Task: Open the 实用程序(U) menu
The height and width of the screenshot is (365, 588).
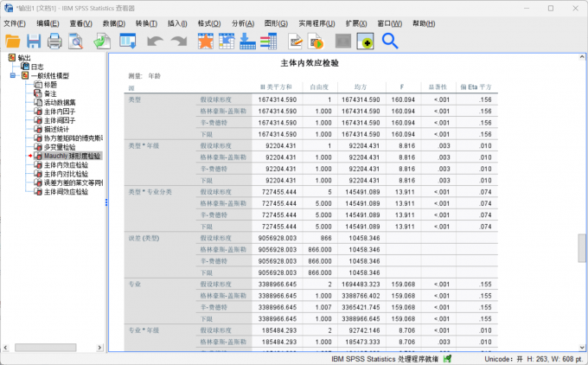Action: [x=316, y=23]
